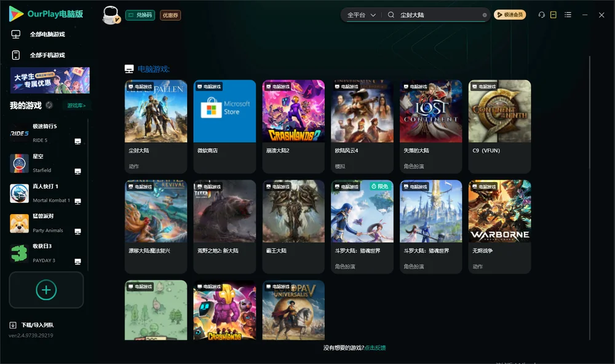Screen dimensions: 615x364
Task: Open the 斗罗大陆 card with 限免 tag
Action: tap(362, 226)
